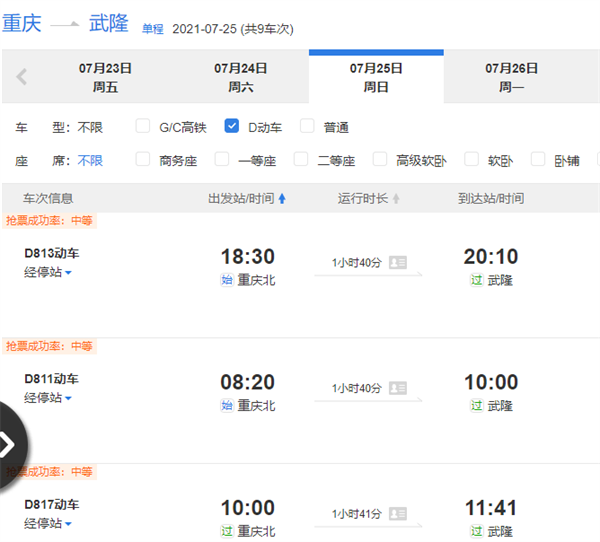
Task: Check the 商务座 seat class box
Action: pyautogui.click(x=143, y=159)
